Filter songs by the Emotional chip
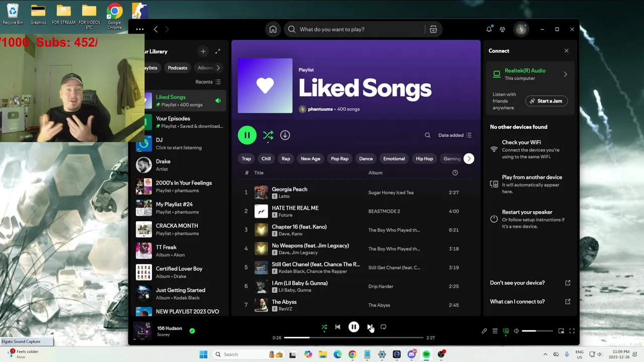This screenshot has height=362, width=644. [394, 159]
